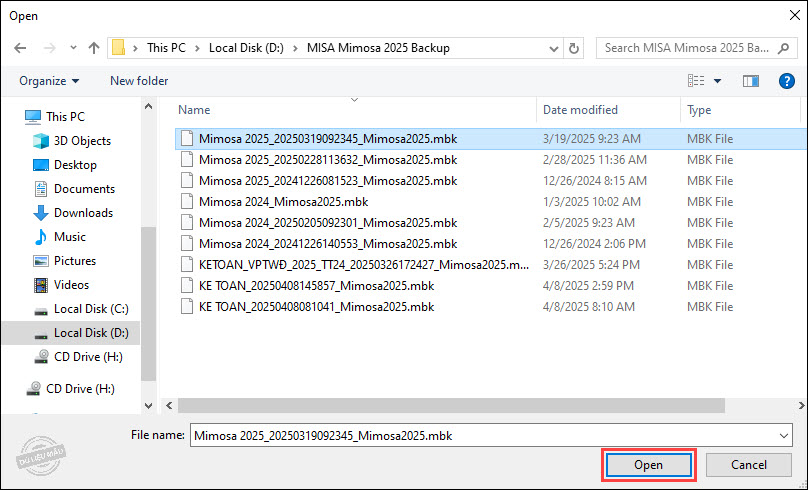808x490 pixels.
Task: Select Local Disk (D:) in sidebar
Action: [x=91, y=333]
